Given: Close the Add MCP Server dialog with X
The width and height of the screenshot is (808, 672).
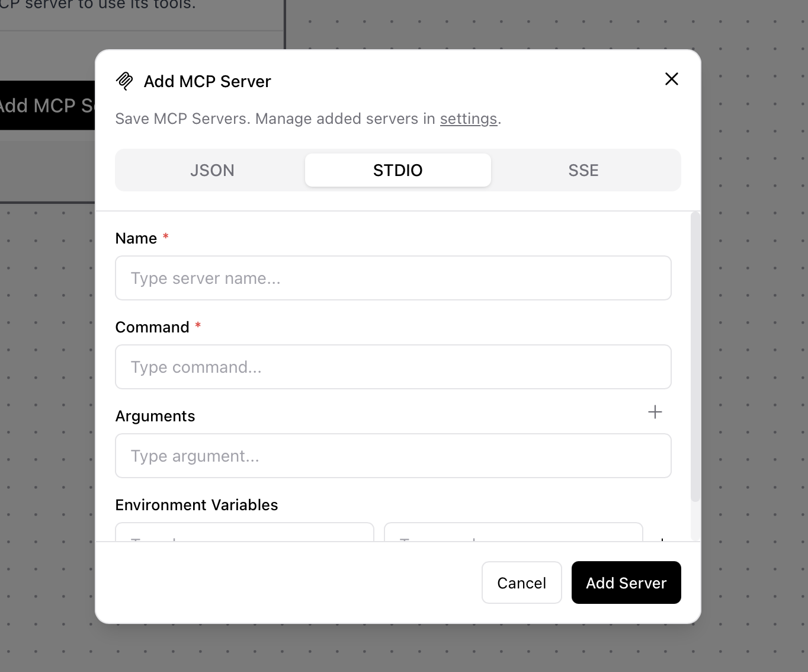Looking at the screenshot, I should (x=671, y=79).
